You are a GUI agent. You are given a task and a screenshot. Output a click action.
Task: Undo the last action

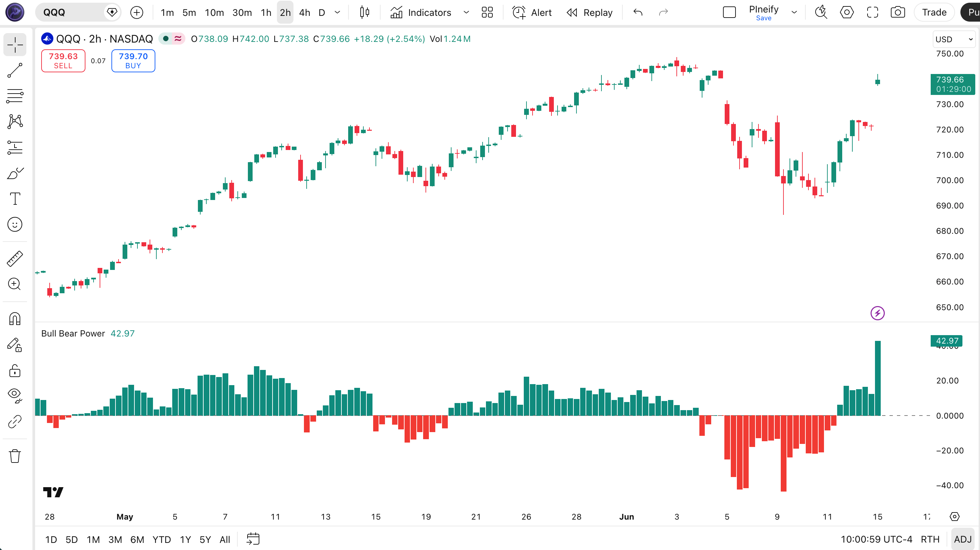click(x=638, y=12)
